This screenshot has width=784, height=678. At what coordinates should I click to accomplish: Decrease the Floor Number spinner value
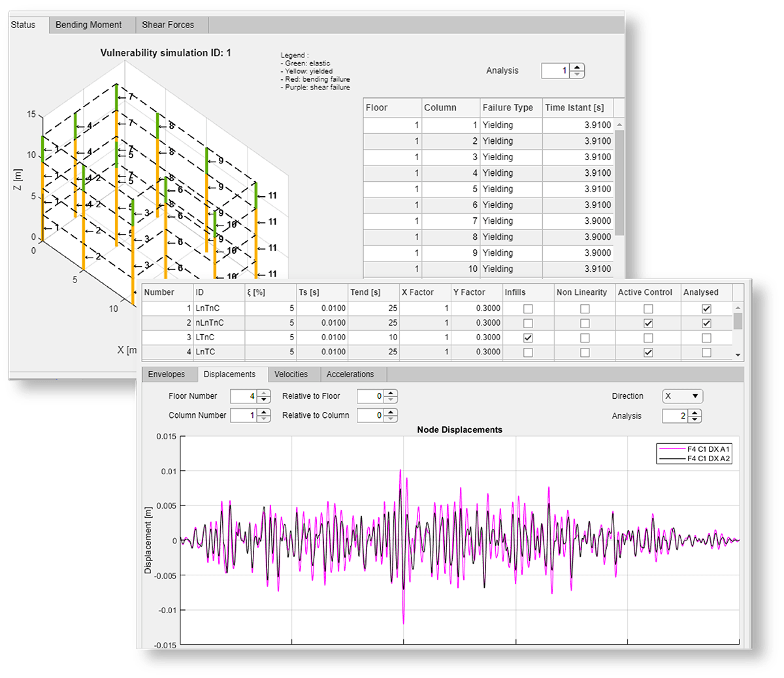[264, 399]
